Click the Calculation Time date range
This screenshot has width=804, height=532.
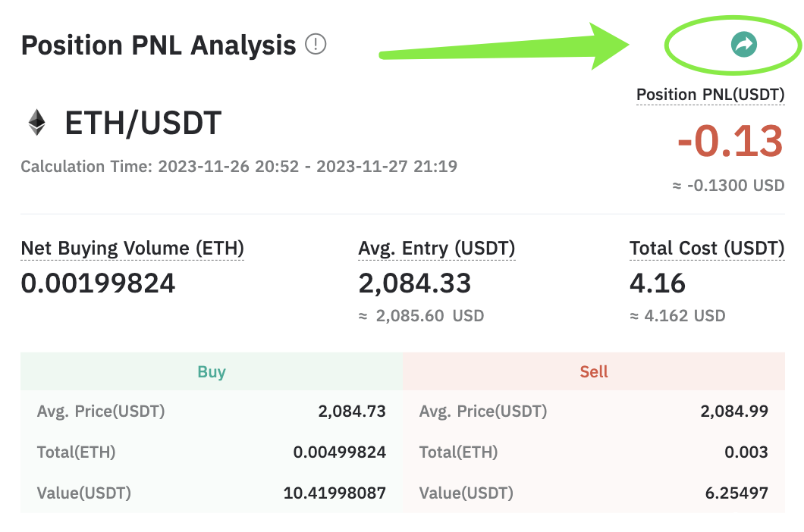(308, 167)
